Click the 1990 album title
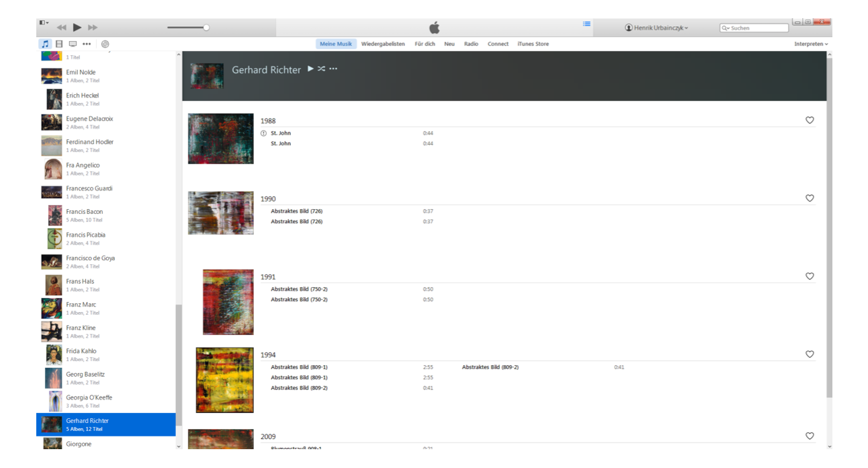This screenshot has height=468, width=868. [268, 199]
